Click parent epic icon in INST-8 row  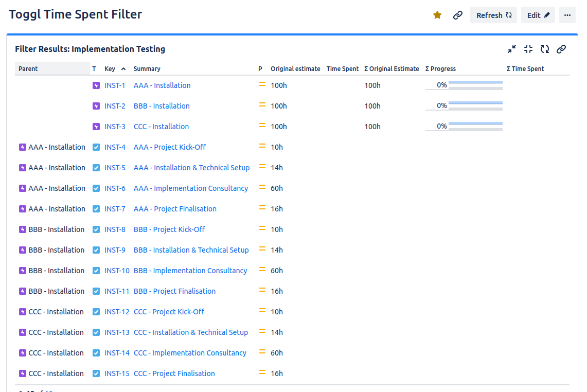(23, 229)
